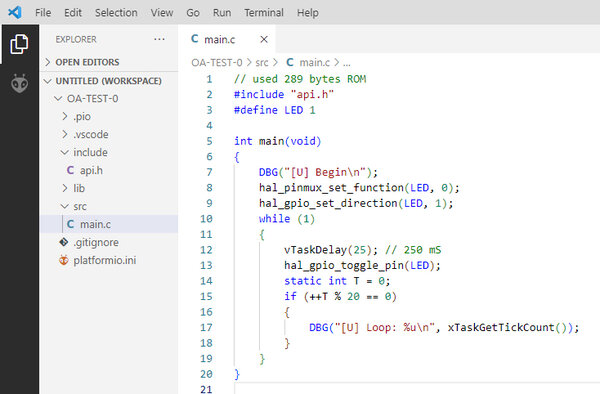Open the Explorer view in activity bar
This screenshot has width=600, height=394.
[19, 44]
